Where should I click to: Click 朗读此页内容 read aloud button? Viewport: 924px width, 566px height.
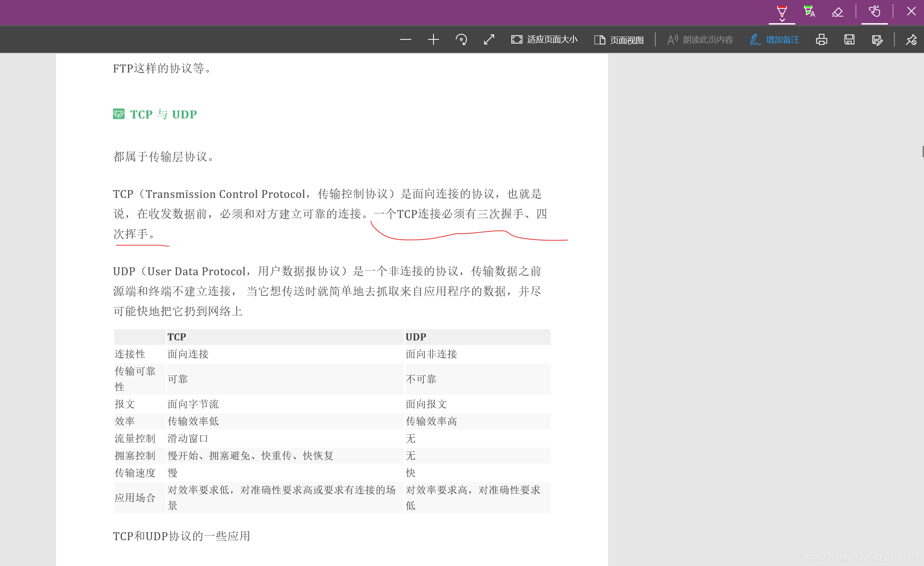point(700,40)
